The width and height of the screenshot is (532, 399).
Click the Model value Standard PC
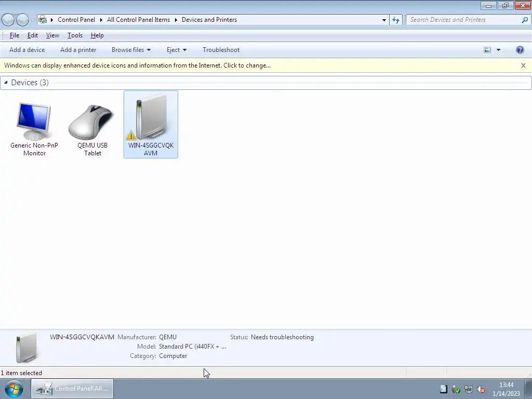click(x=192, y=347)
